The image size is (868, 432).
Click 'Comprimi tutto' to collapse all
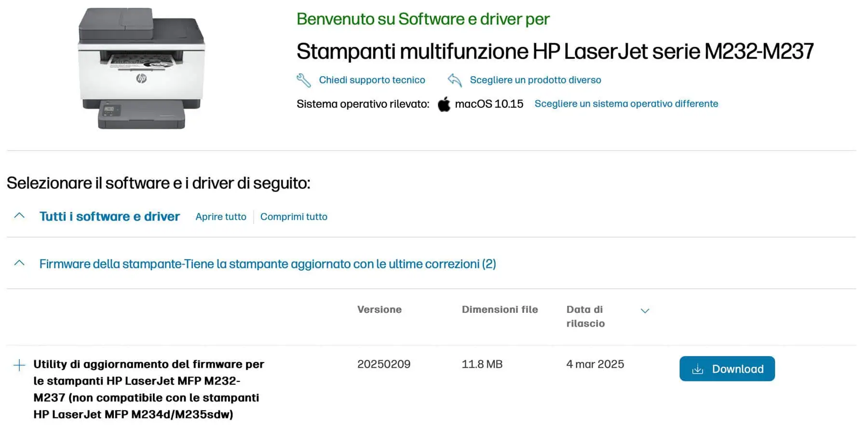294,217
